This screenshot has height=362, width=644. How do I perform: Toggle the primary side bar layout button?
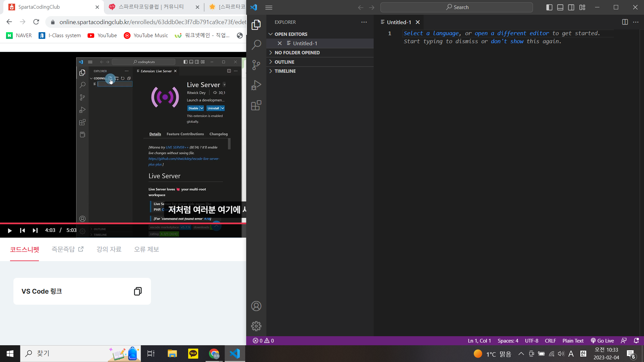tap(549, 7)
